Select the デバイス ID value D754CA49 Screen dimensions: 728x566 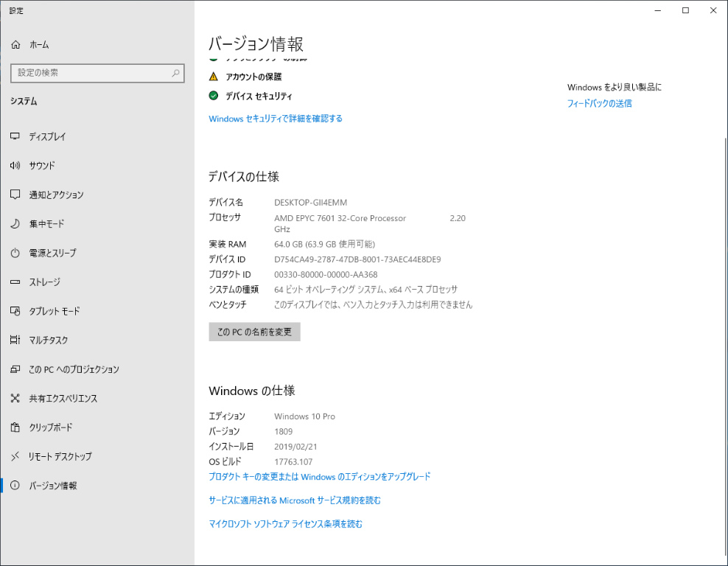(x=357, y=259)
